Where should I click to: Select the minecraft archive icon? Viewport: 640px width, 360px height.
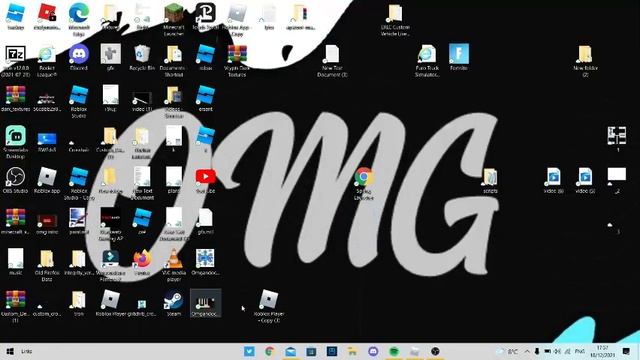point(16,221)
